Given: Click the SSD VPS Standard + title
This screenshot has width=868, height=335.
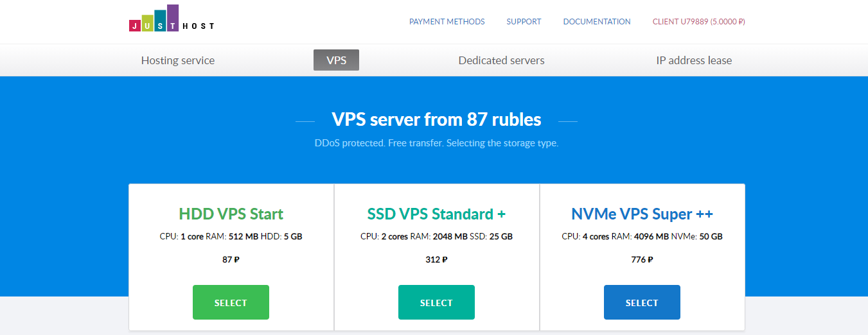Looking at the screenshot, I should (x=436, y=214).
